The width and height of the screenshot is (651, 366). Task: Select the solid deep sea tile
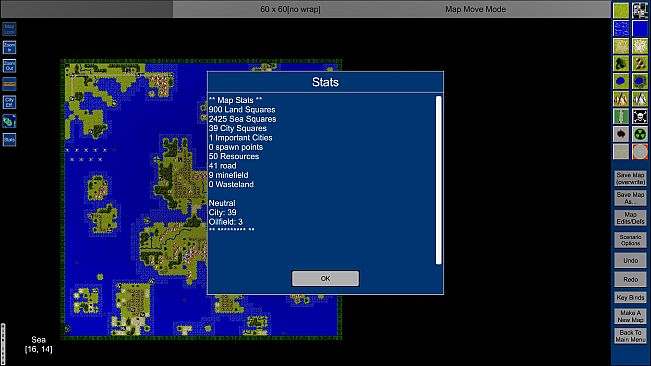[x=640, y=28]
